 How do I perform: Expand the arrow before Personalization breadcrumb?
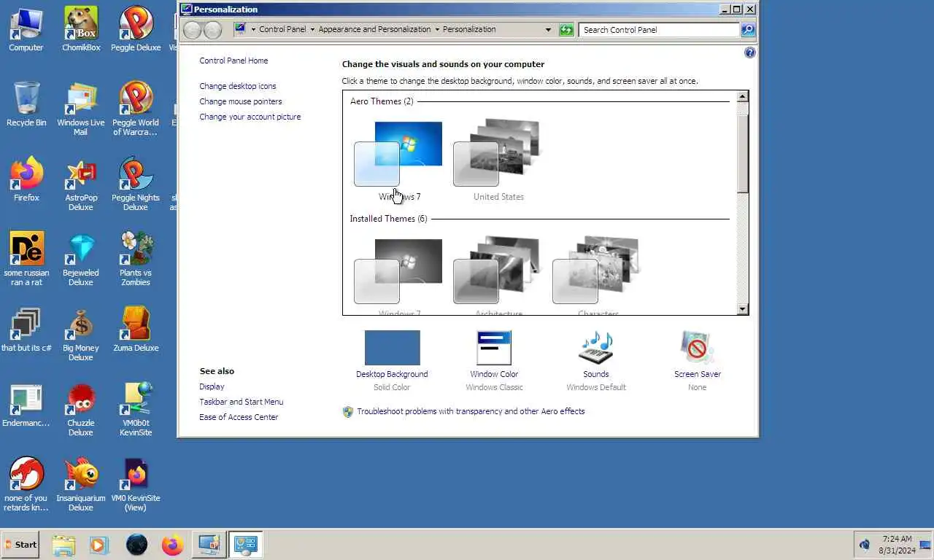point(437,30)
